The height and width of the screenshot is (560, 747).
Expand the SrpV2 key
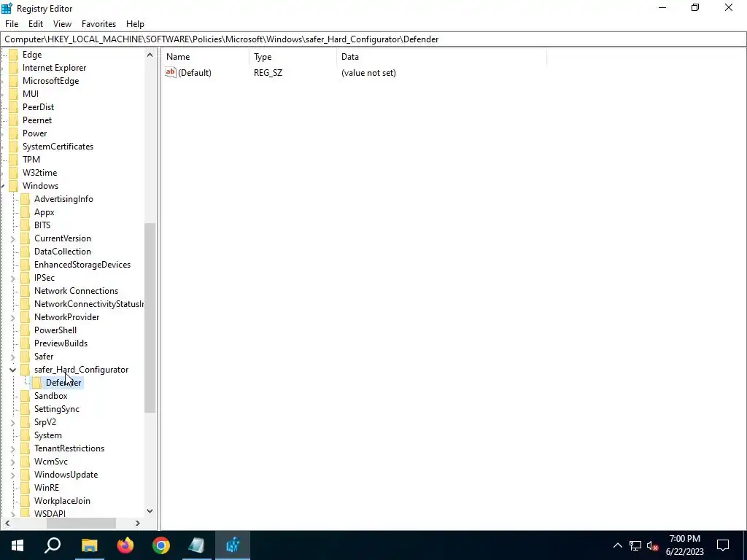point(13,422)
